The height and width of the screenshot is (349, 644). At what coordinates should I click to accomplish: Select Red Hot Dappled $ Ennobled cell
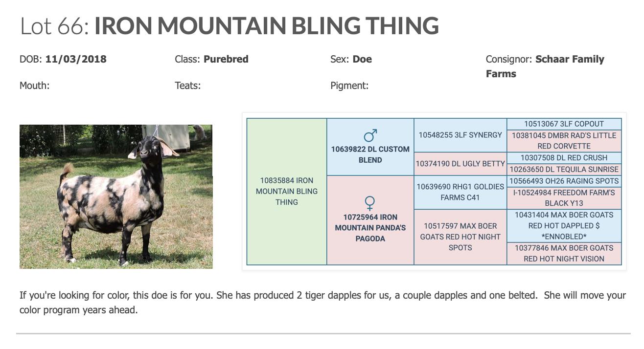tap(564, 226)
